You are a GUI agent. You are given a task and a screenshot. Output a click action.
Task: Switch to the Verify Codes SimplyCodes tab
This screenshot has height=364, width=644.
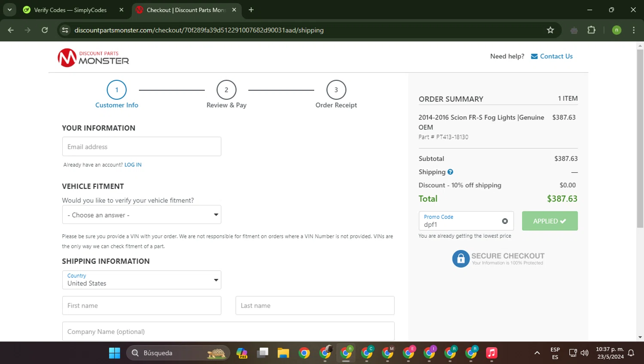click(x=70, y=10)
